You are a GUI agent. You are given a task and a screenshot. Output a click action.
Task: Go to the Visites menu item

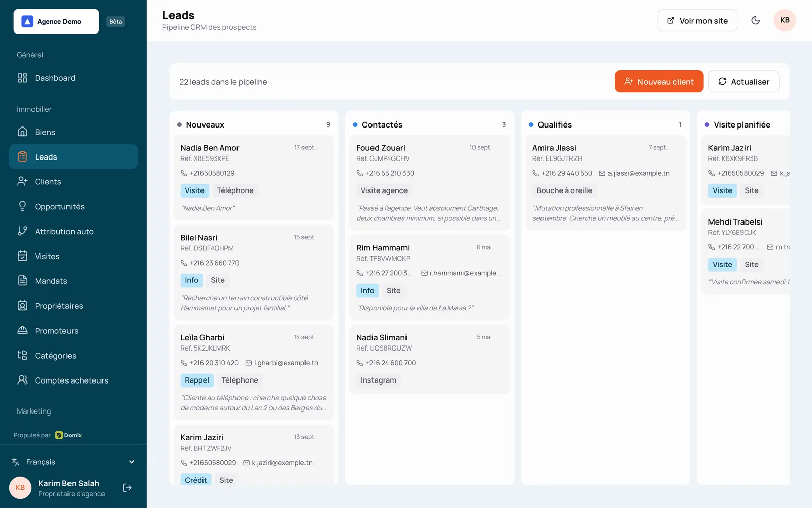click(x=73, y=256)
